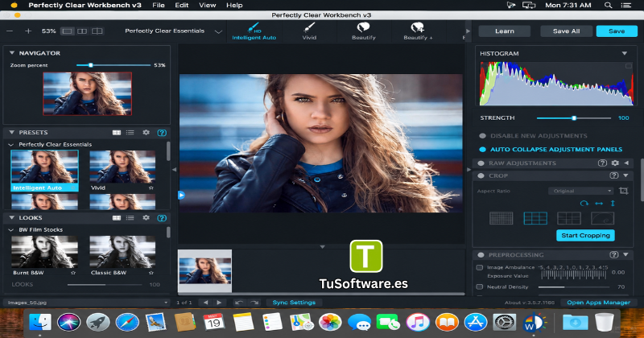
Task: Open the Aspect Ratio Original dropdown
Action: pyautogui.click(x=580, y=191)
